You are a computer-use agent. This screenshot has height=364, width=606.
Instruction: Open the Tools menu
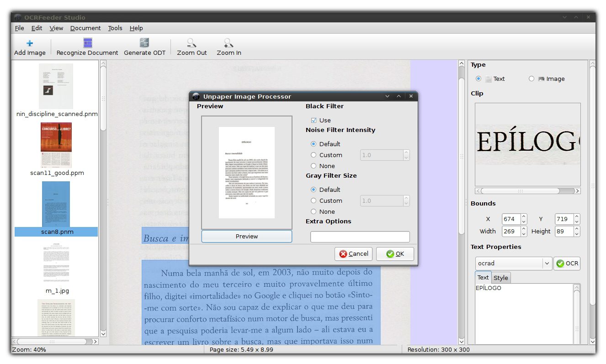pyautogui.click(x=115, y=28)
